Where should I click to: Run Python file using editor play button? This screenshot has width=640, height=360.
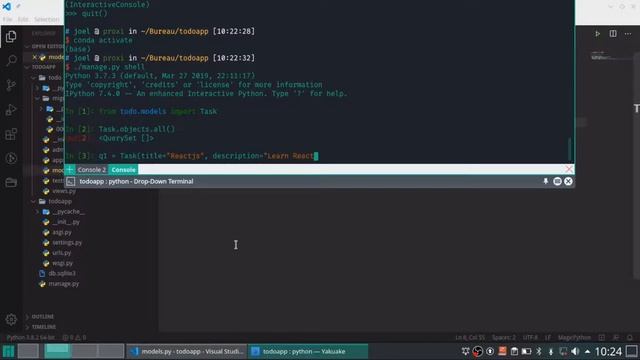[x=598, y=33]
